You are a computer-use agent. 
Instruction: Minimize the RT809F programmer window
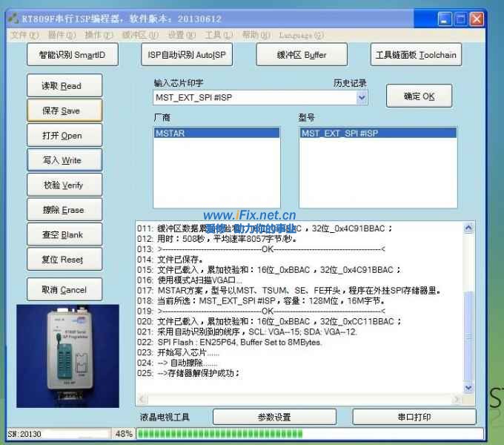click(x=445, y=19)
